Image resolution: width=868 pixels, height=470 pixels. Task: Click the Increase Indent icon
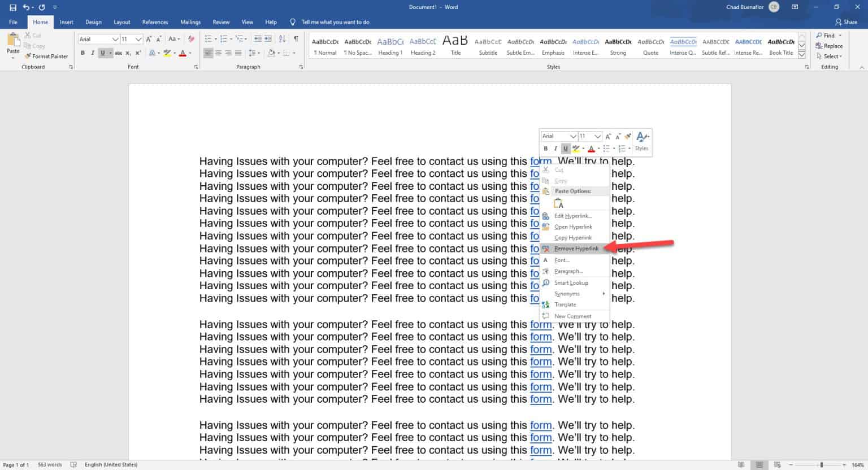267,38
